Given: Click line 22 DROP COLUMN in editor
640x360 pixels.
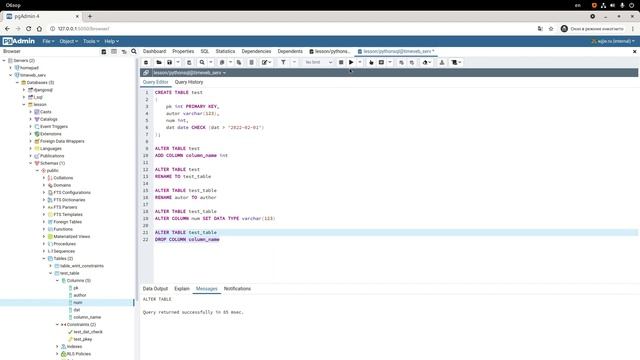Looking at the screenshot, I should point(187,239).
